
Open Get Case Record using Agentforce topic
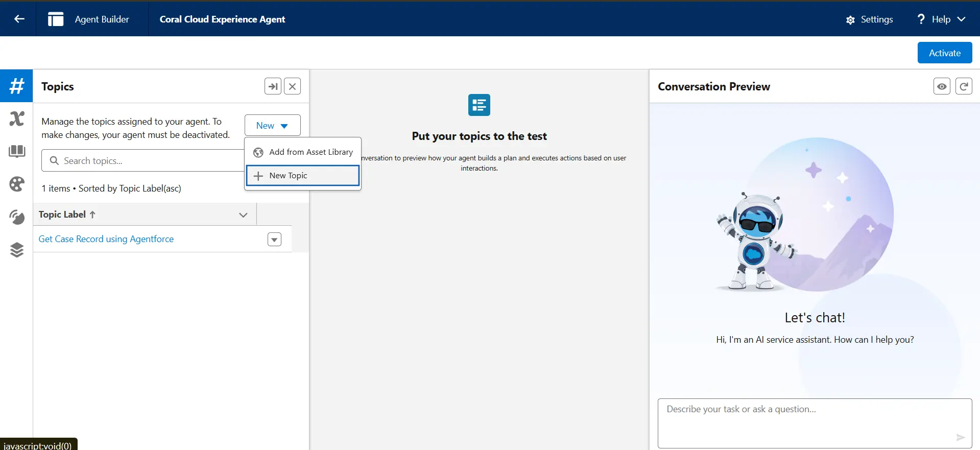pyautogui.click(x=106, y=239)
